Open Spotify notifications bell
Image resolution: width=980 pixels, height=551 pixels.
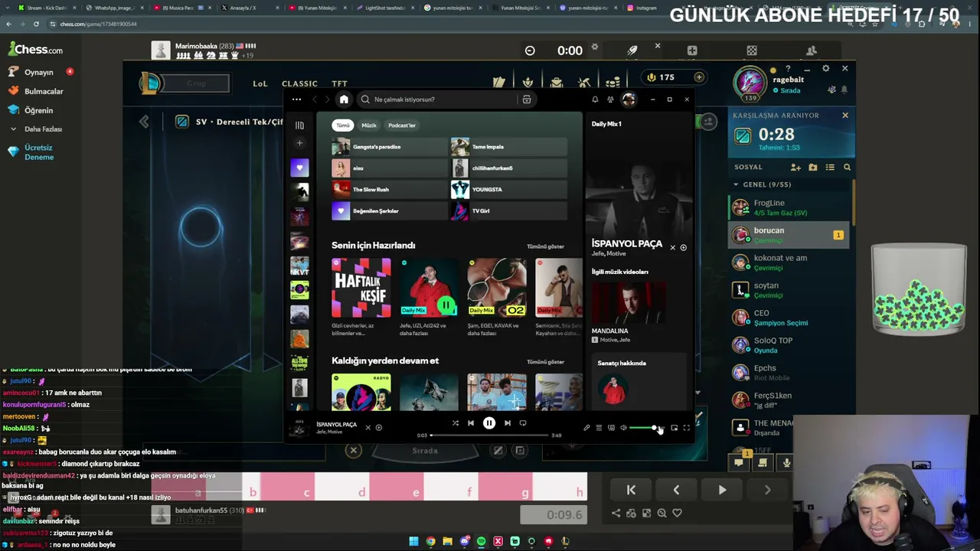pyautogui.click(x=595, y=99)
